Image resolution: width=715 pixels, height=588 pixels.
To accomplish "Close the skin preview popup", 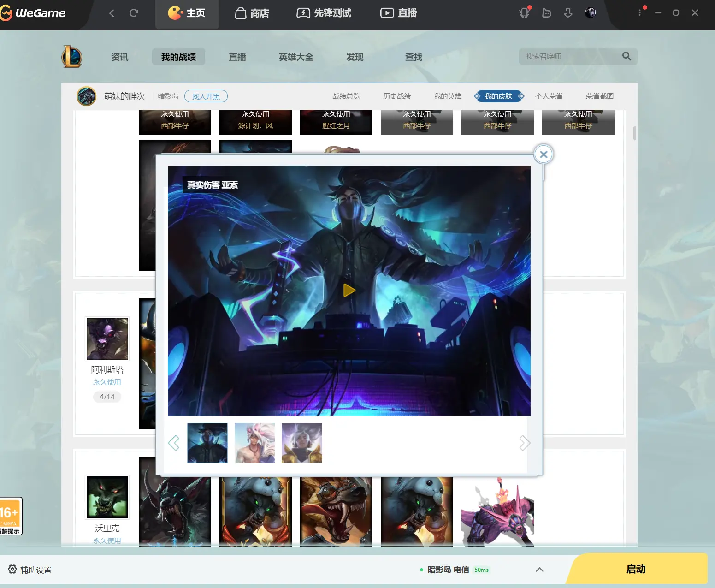I will point(544,154).
